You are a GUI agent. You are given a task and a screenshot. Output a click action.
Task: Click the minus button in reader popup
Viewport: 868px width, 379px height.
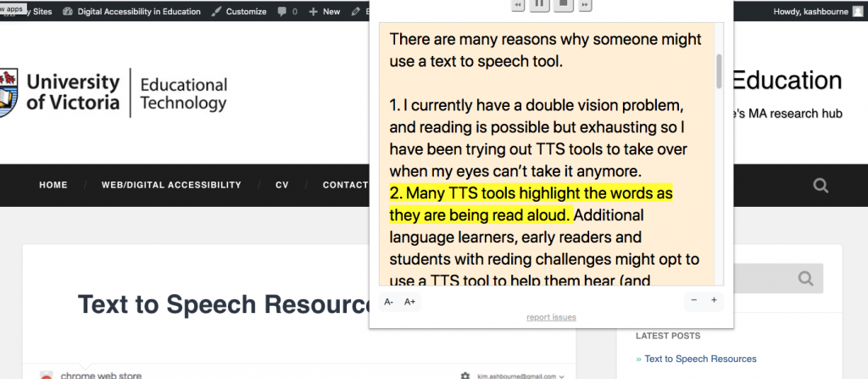click(694, 301)
